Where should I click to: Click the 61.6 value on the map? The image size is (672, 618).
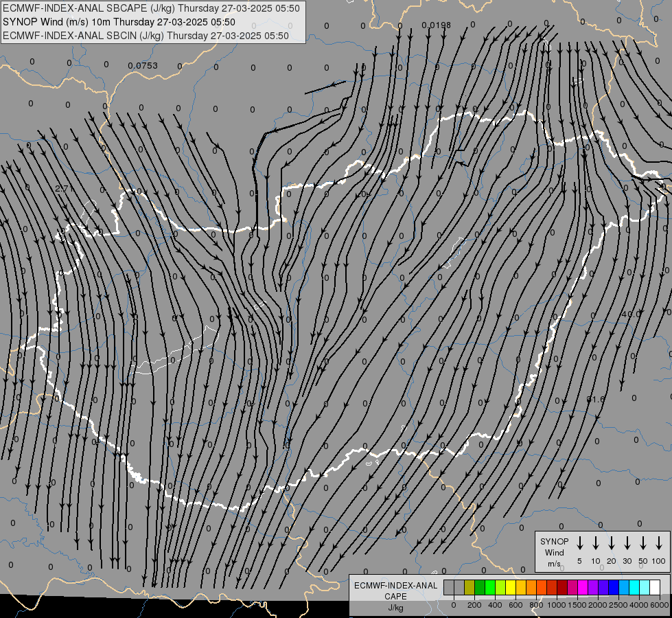(596, 399)
